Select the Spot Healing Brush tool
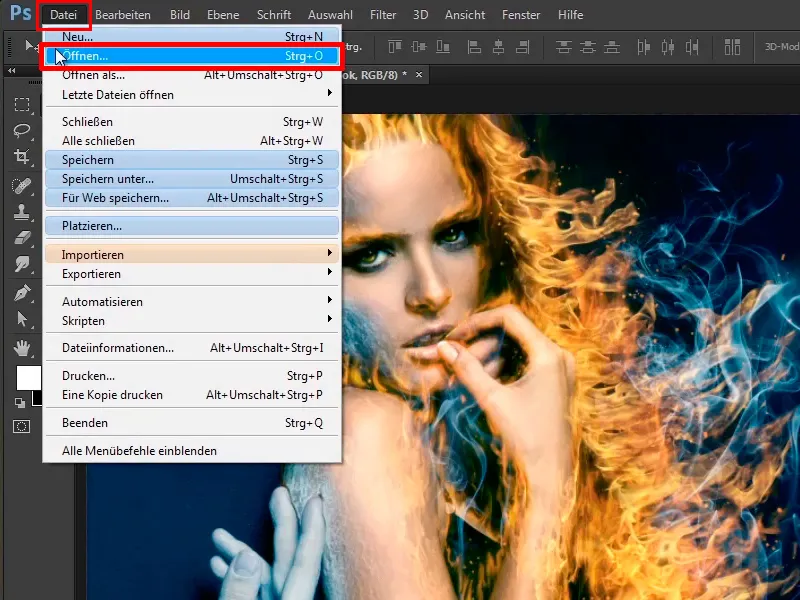 click(21, 186)
